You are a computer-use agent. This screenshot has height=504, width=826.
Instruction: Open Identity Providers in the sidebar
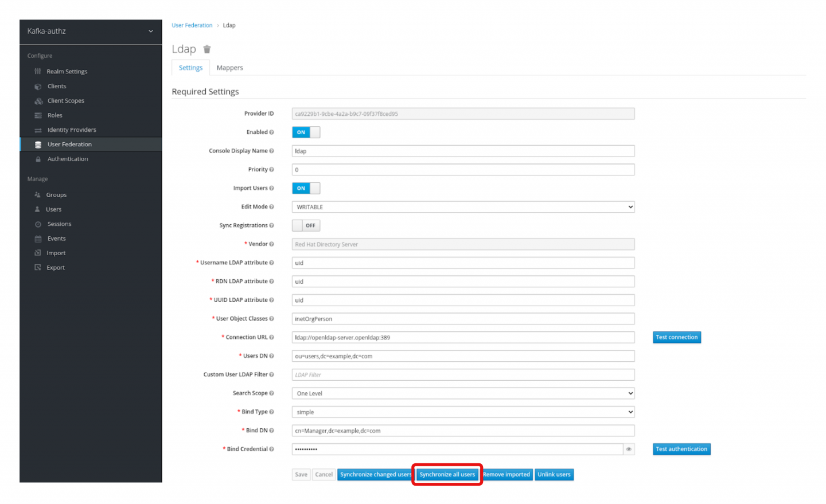[72, 130]
